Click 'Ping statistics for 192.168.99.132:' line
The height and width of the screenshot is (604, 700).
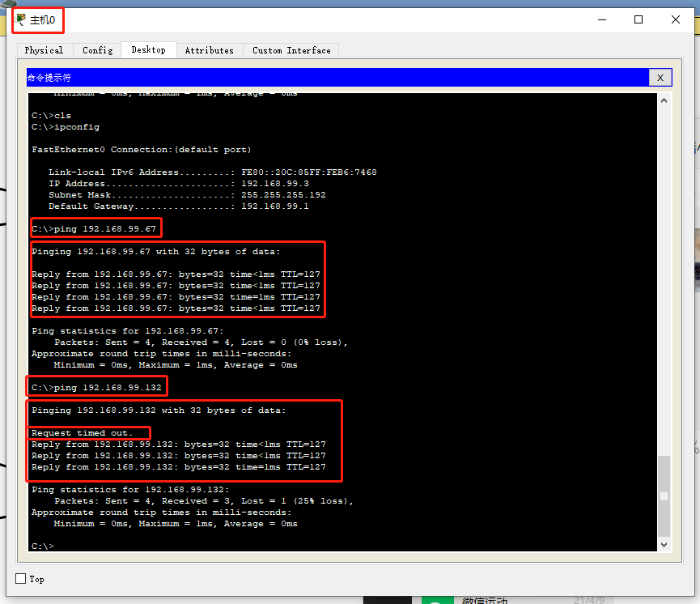coord(130,490)
